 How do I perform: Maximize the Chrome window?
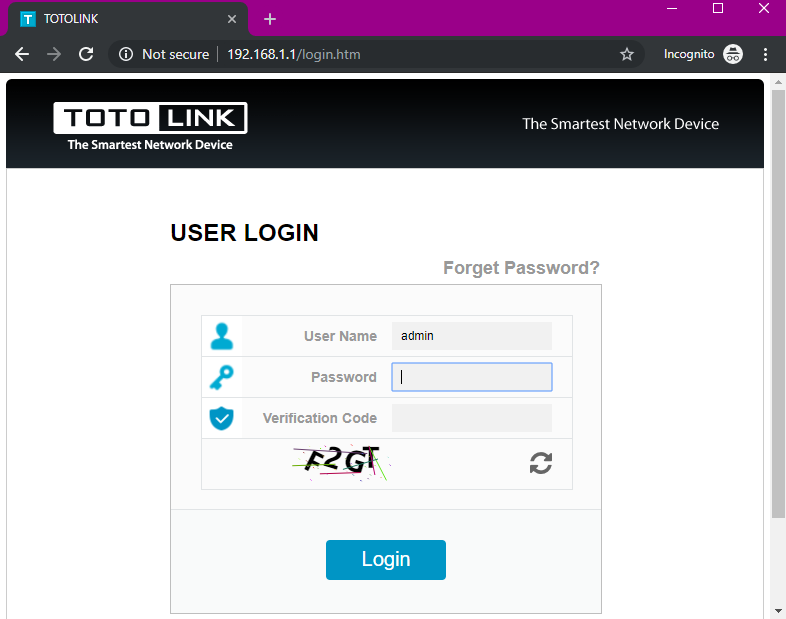pyautogui.click(x=718, y=9)
